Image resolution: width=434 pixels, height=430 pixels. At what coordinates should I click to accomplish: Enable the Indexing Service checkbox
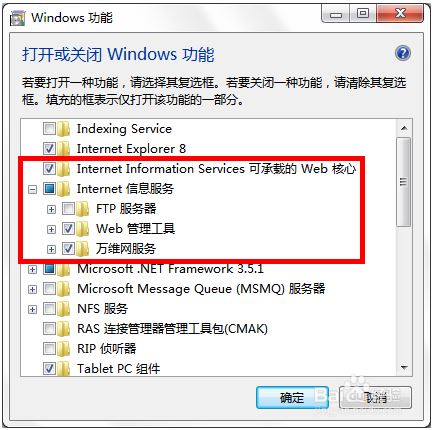tap(49, 129)
